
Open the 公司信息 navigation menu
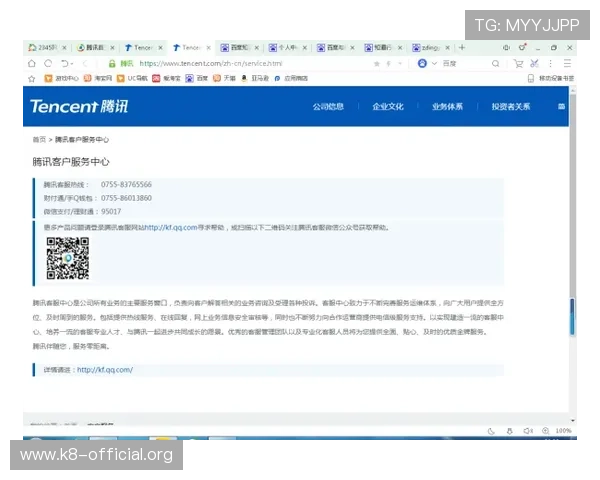click(x=328, y=106)
